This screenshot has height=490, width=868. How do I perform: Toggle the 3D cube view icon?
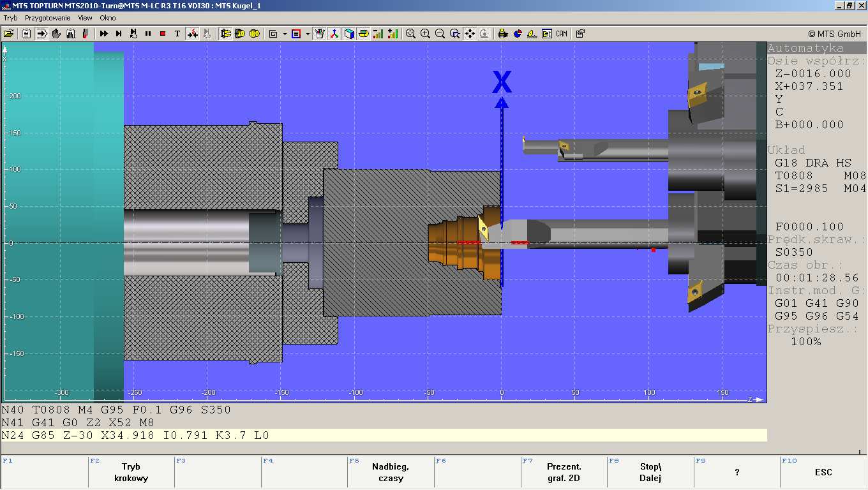[x=349, y=33]
